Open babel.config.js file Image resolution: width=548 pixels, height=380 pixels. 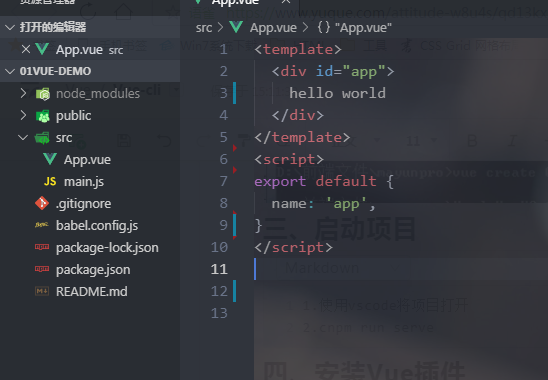coord(97,226)
